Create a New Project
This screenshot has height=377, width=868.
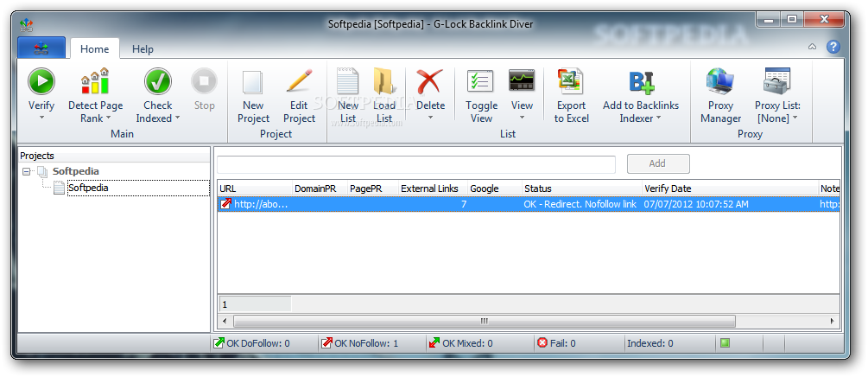(253, 96)
